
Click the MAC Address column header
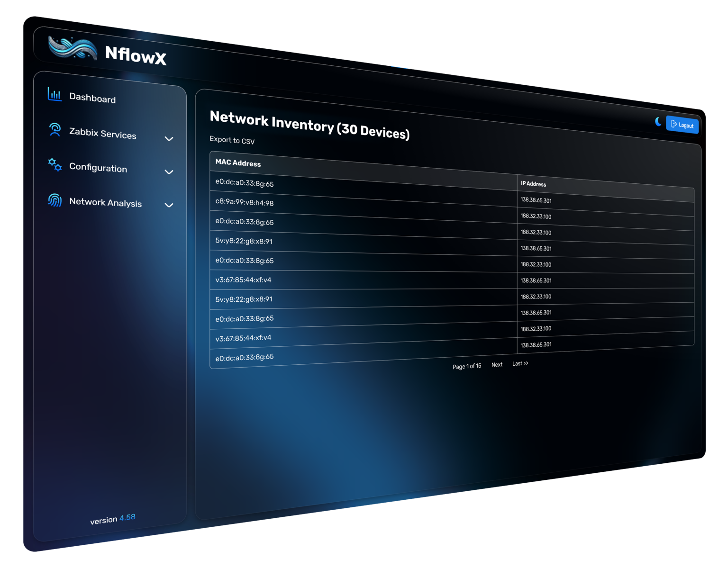238,163
